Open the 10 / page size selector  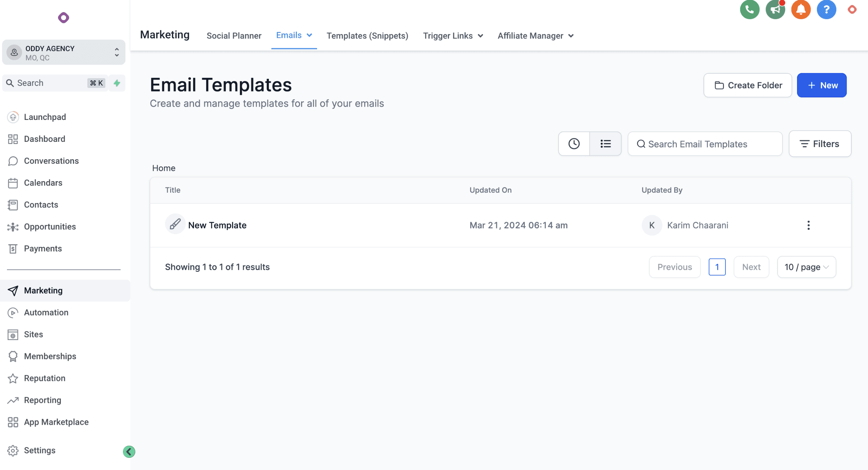806,267
